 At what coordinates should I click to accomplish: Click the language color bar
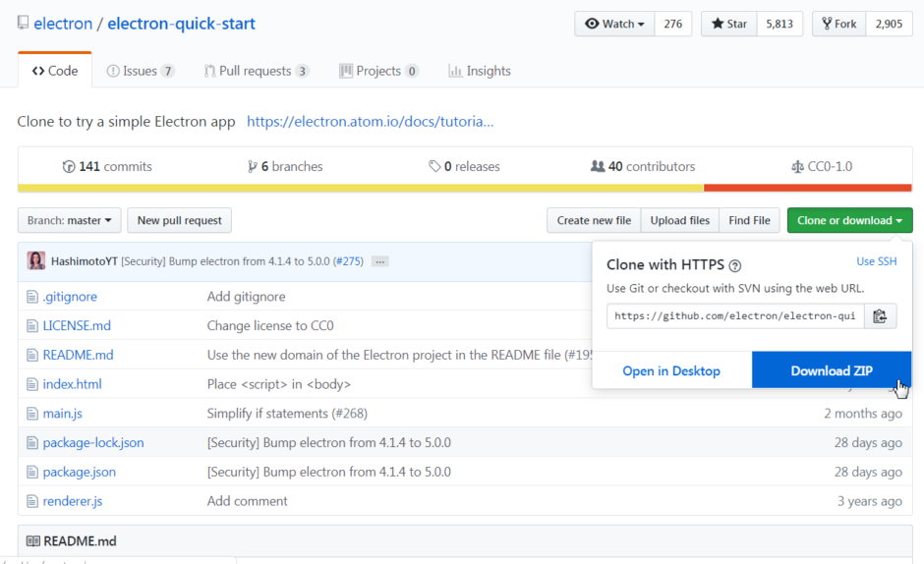[x=465, y=188]
